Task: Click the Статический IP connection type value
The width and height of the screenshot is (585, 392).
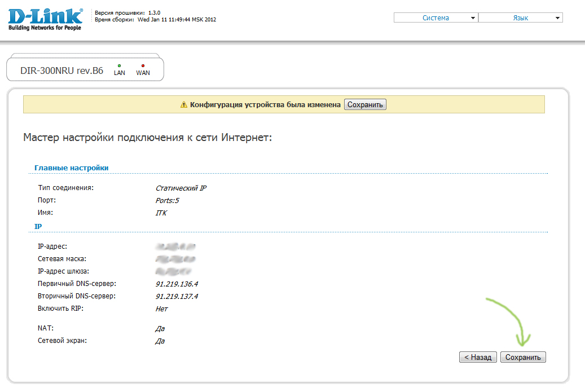Action: (181, 188)
